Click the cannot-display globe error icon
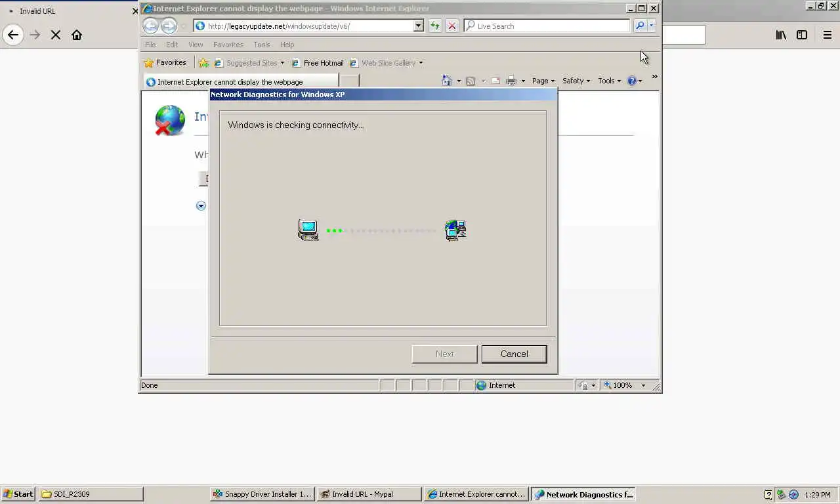The height and width of the screenshot is (504, 840). (x=169, y=121)
